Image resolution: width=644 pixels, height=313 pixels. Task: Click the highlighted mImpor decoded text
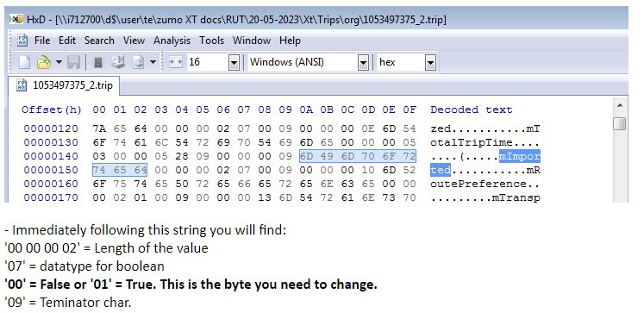click(520, 157)
